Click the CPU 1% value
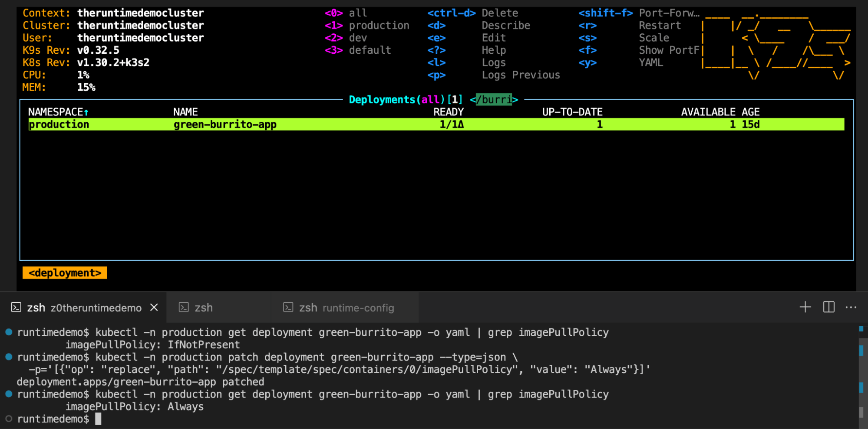Viewport: 868px width, 429px height. [x=83, y=75]
